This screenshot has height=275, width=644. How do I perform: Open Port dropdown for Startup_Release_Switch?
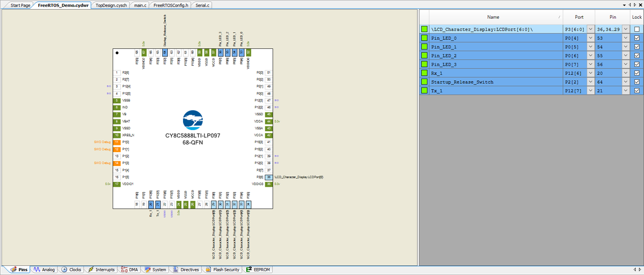(x=591, y=82)
